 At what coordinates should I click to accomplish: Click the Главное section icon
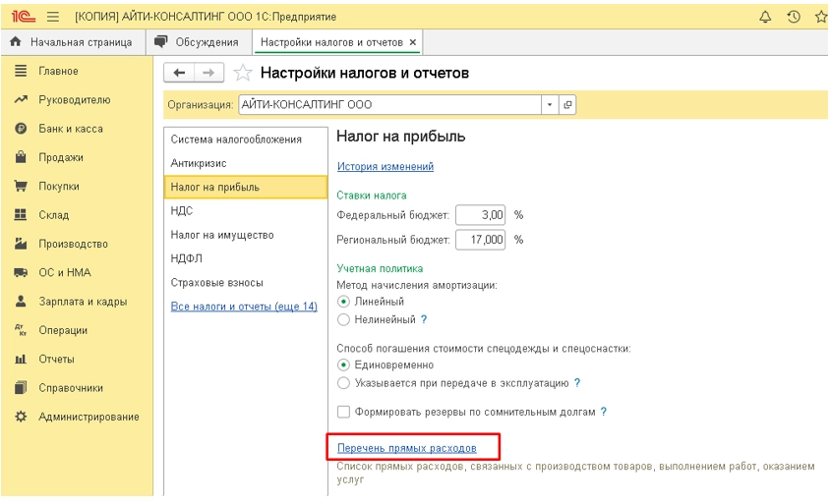[21, 71]
